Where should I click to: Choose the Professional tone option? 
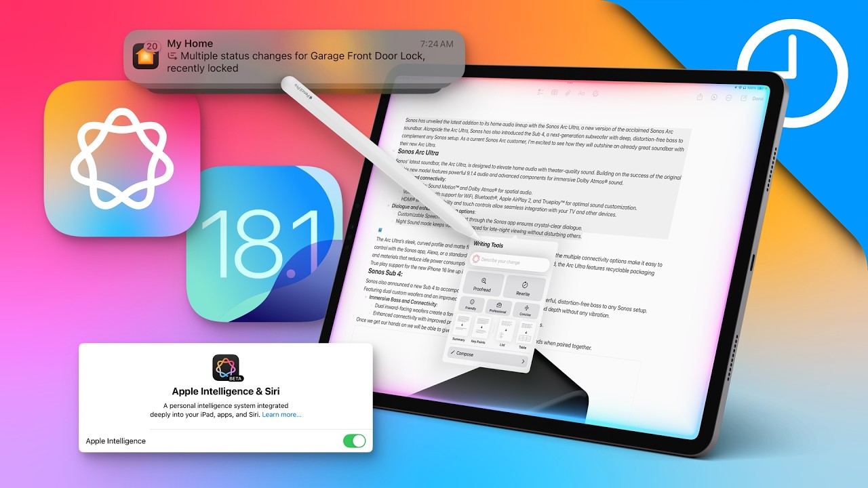click(x=498, y=307)
